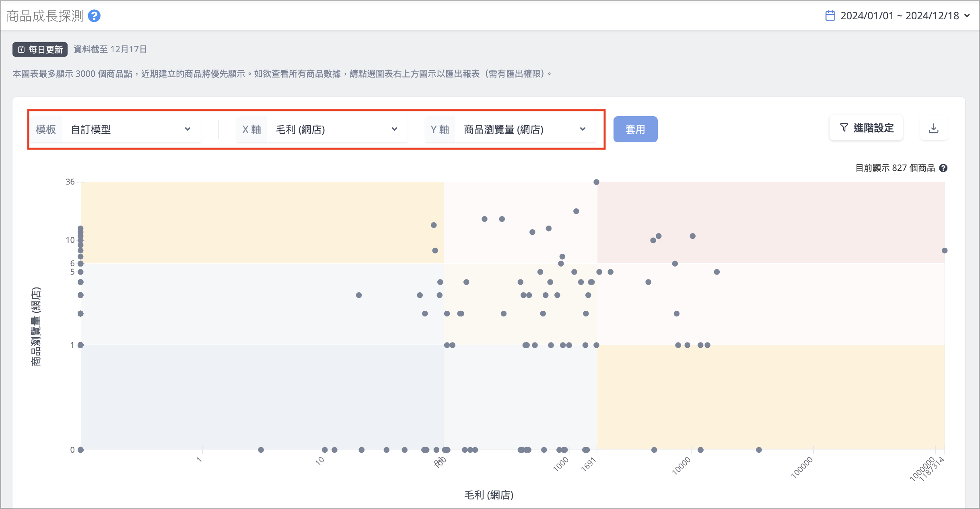Click the 10000 x-axis tick label
Viewport: 980px width, 509px height.
tap(681, 466)
